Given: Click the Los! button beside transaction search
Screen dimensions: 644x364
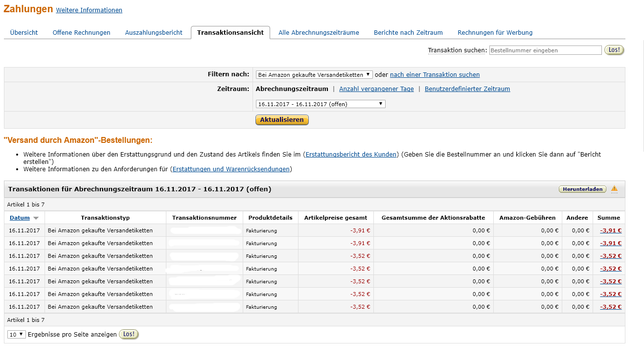Looking at the screenshot, I should [x=614, y=50].
